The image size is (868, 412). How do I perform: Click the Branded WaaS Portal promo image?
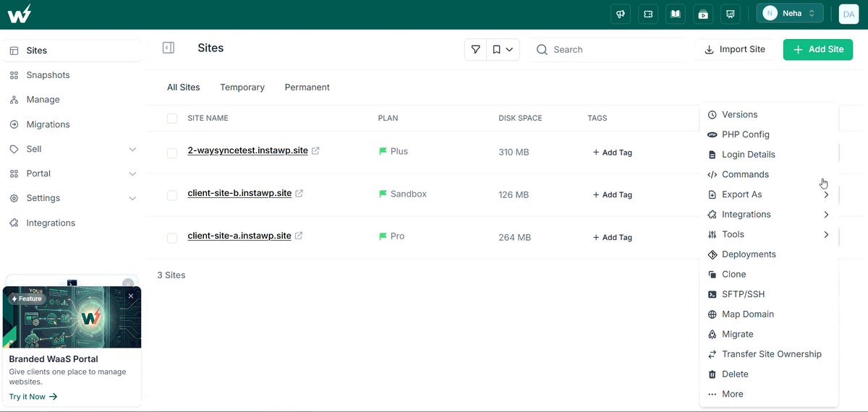tap(72, 317)
